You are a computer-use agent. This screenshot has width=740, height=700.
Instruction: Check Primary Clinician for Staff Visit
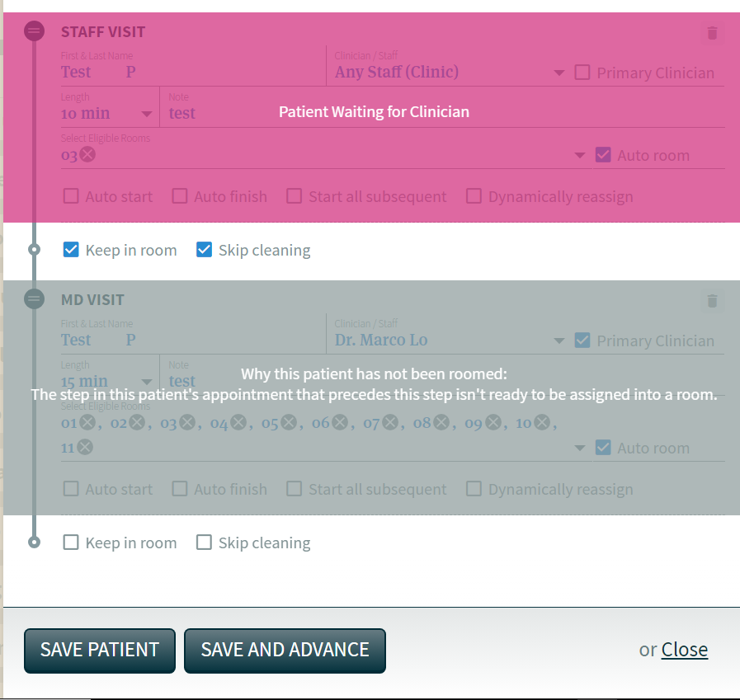582,73
